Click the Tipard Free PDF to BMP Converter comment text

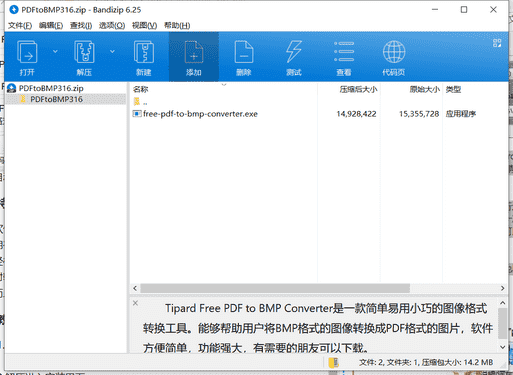click(x=318, y=328)
